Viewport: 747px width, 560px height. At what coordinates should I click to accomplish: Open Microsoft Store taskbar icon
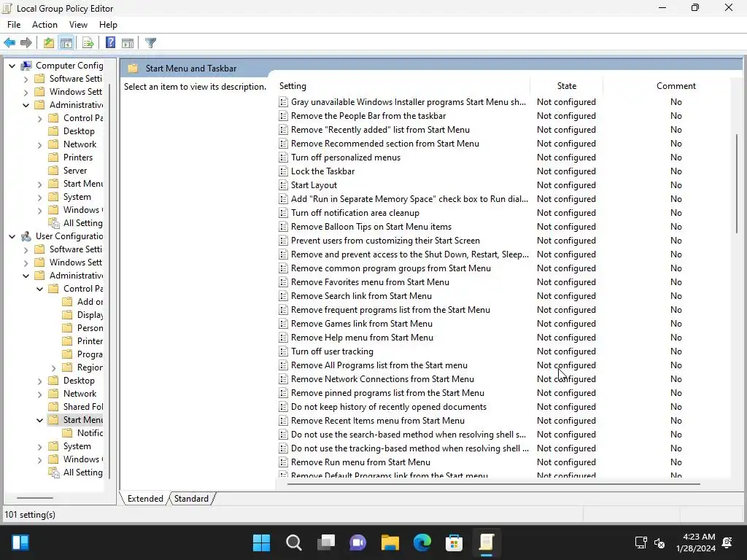tap(454, 542)
